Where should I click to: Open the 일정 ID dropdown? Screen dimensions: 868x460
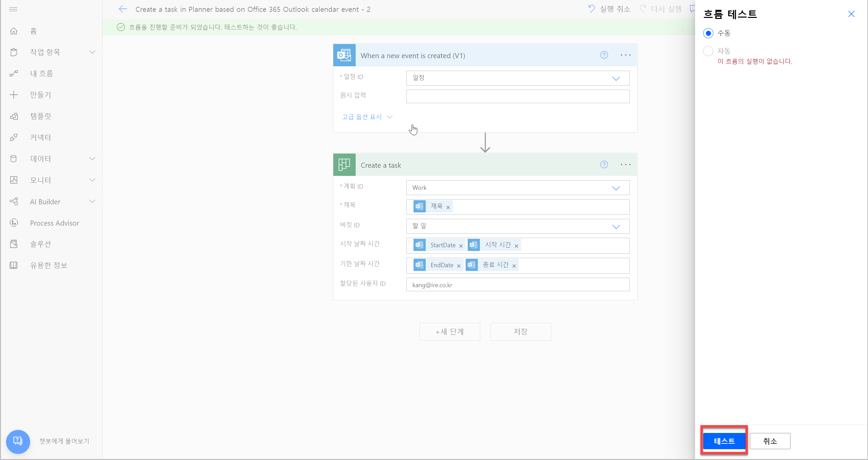tap(518, 78)
